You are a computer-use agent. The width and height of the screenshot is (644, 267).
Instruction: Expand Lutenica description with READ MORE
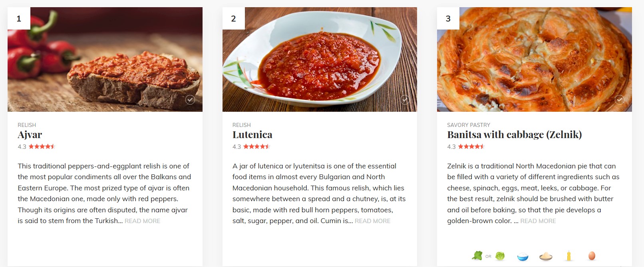tap(372, 221)
